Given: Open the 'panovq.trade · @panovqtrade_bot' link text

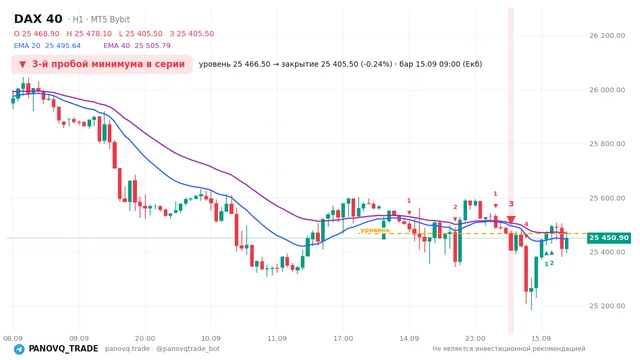Looking at the screenshot, I should [162, 349].
